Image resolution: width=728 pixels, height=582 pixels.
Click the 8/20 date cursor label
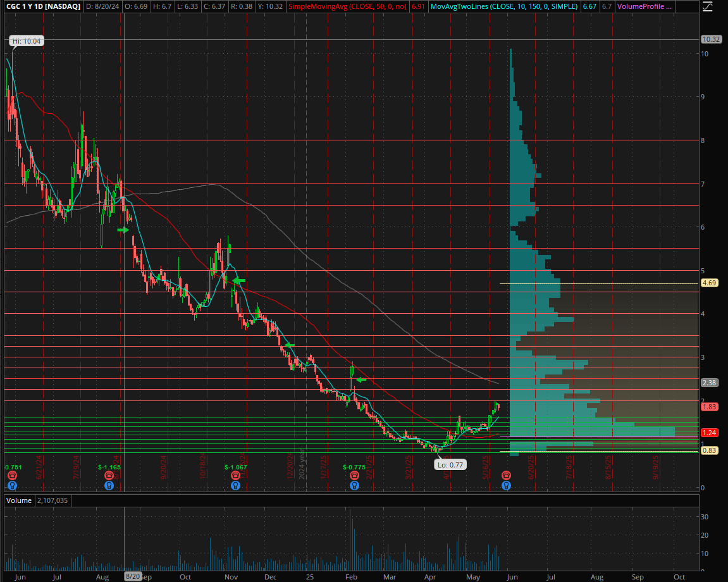[x=133, y=576]
